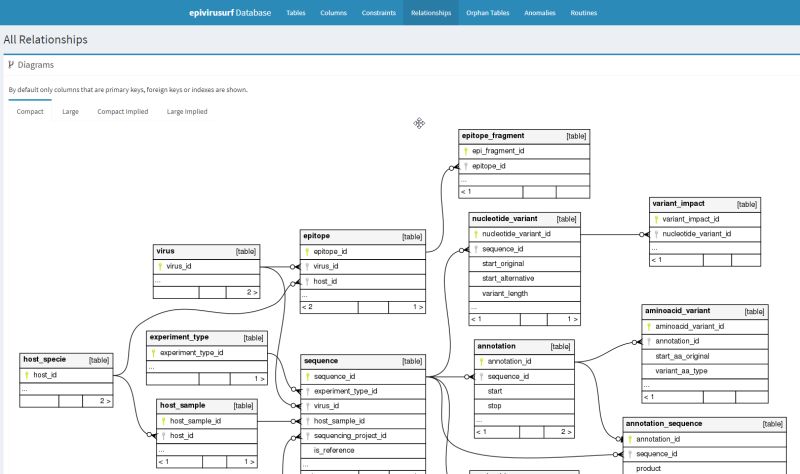The height and width of the screenshot is (474, 800).
Task: Click key icon beside nucleotide_variant_id in variant_impact
Action: [x=657, y=234]
